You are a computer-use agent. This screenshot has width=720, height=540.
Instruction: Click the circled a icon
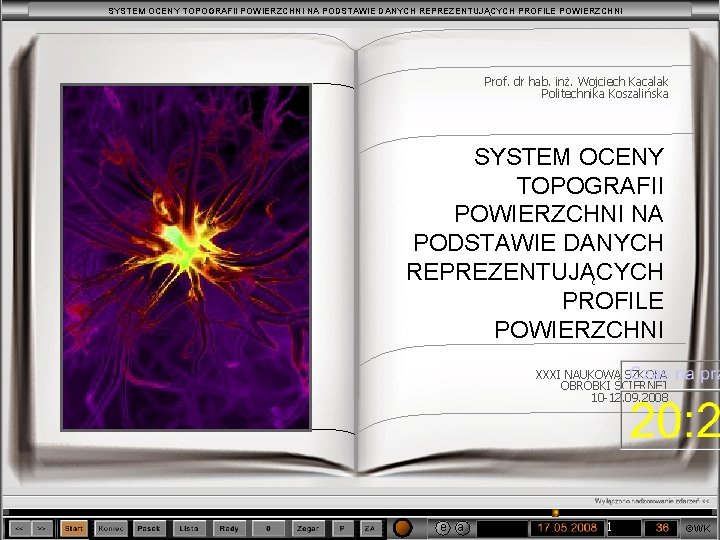click(461, 528)
